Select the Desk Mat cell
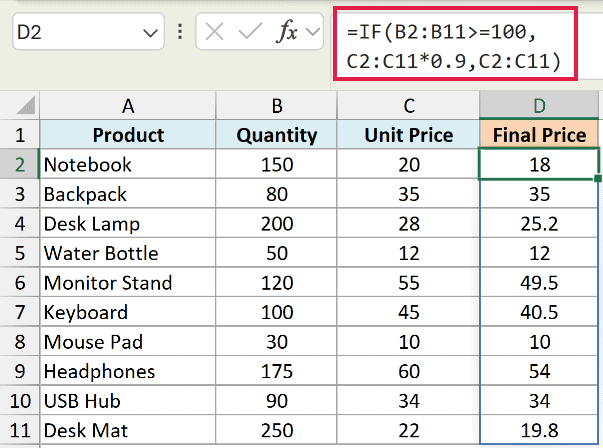 (x=128, y=430)
